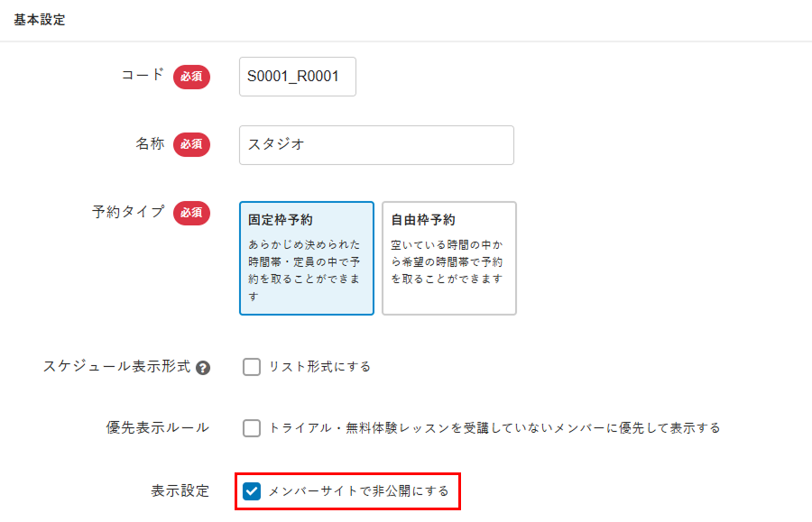This screenshot has width=812, height=522.
Task: Click the 予約タイプ label
Action: 128,212
